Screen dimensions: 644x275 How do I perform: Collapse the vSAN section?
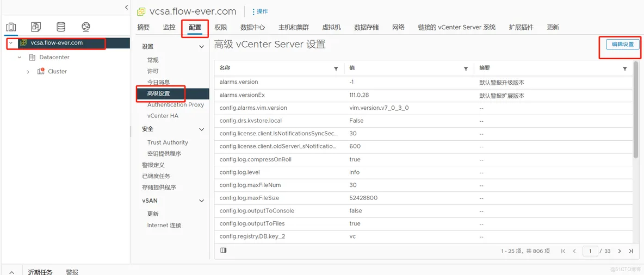(201, 201)
